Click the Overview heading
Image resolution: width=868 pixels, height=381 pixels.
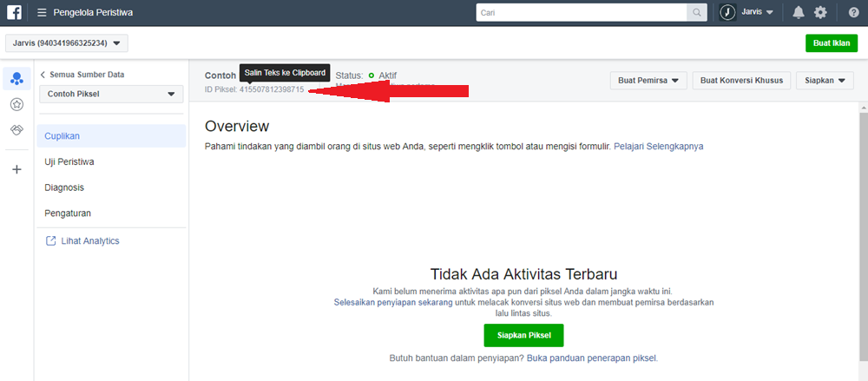point(237,126)
